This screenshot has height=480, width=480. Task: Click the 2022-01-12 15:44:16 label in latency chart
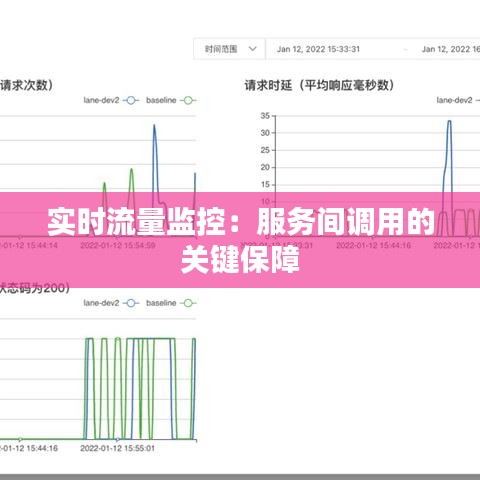[x=373, y=245]
